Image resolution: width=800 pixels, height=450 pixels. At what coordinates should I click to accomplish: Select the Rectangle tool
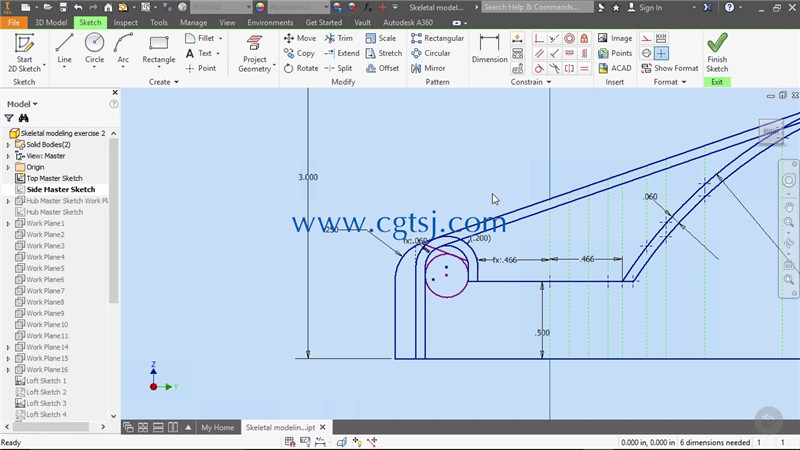point(159,49)
